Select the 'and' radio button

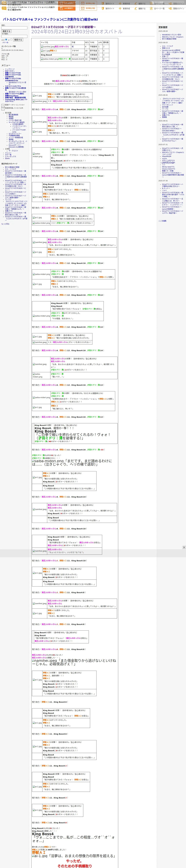(6, 40)
